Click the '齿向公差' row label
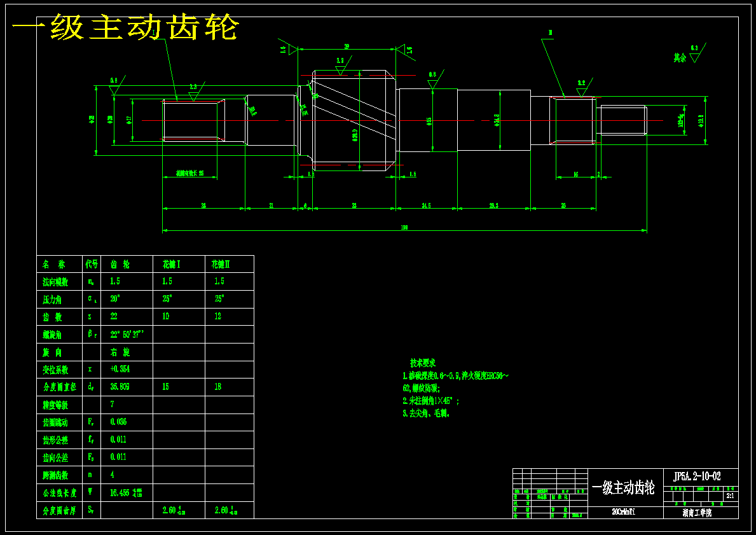 tap(55, 458)
